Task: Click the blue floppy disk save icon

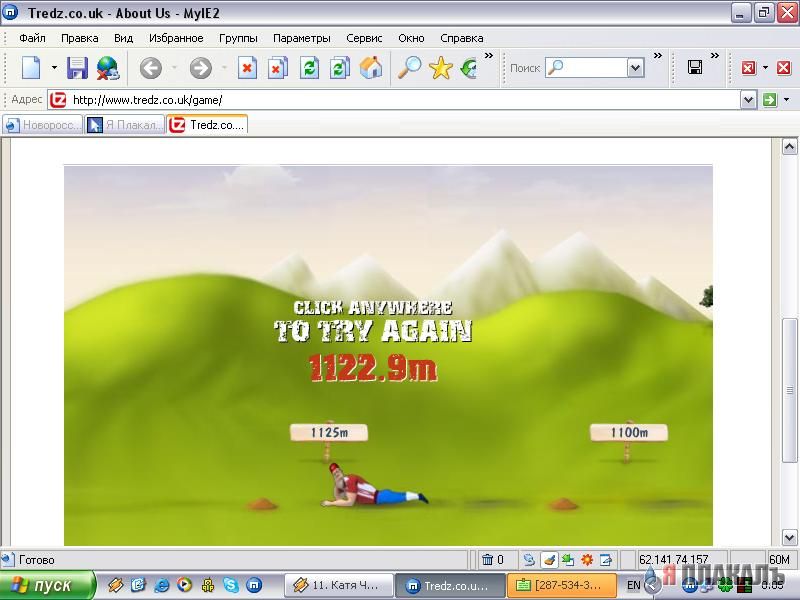Action: click(77, 68)
